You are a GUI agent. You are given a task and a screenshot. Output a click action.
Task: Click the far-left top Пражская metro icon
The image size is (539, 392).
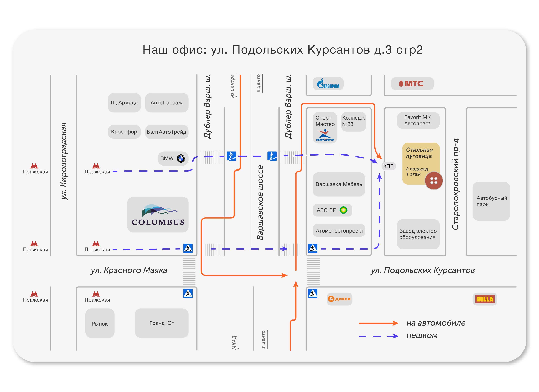[x=34, y=166]
